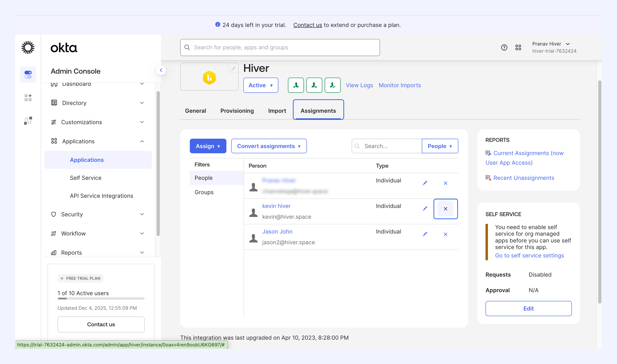Expand the Workflow section chevron
The image size is (617, 364).
pos(142,233)
